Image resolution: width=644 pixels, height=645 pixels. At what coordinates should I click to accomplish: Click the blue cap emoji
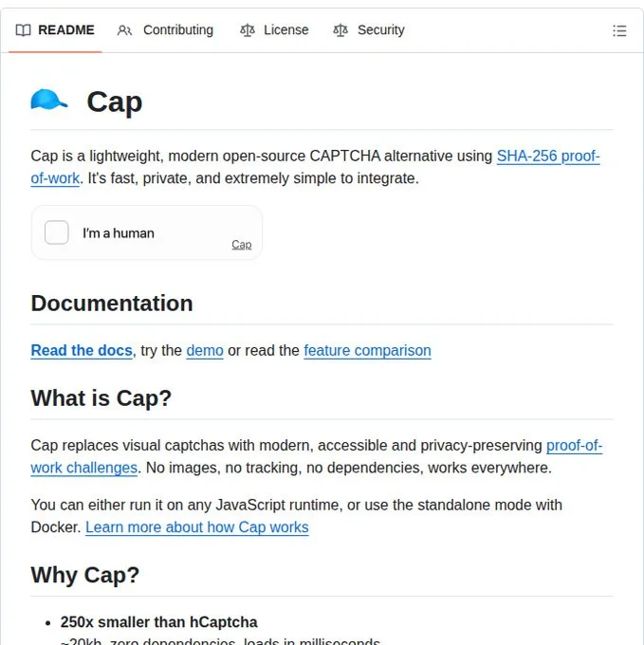coord(49,100)
